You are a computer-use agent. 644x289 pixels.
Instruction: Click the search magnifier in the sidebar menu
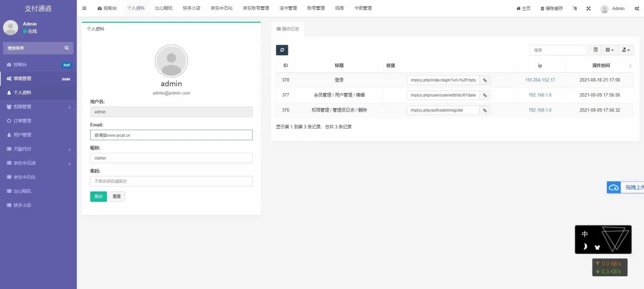click(66, 48)
